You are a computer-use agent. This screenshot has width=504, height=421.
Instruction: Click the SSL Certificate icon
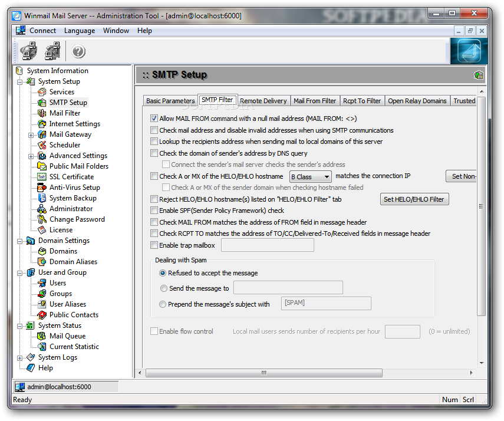42,177
